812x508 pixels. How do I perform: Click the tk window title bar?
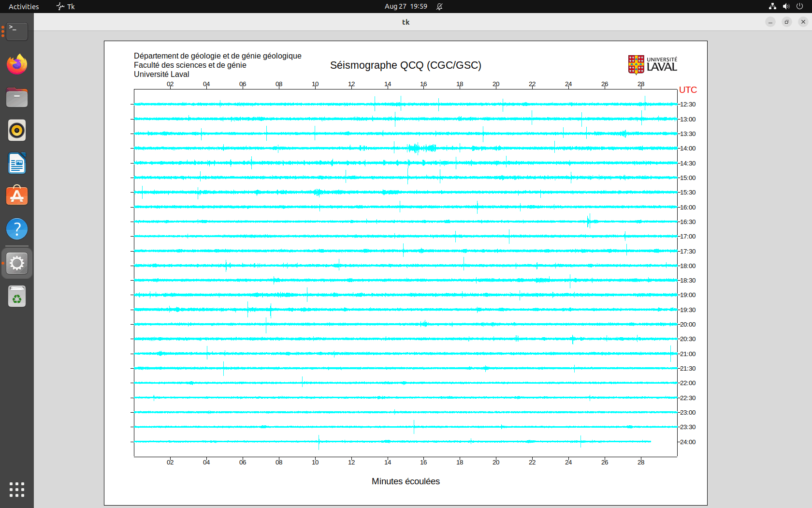(406, 22)
